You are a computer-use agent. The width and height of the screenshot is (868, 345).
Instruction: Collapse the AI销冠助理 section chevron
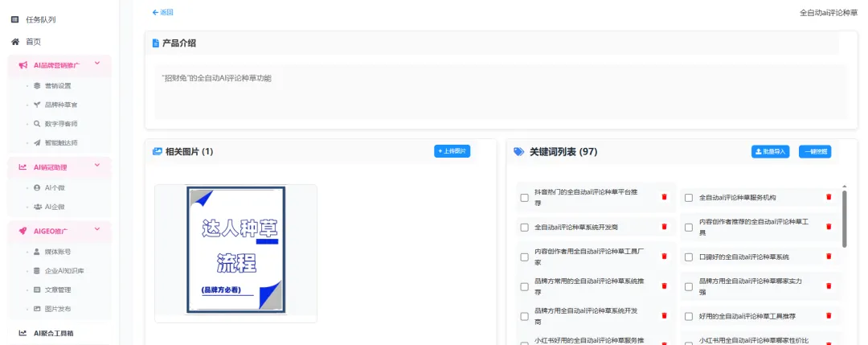(97, 166)
